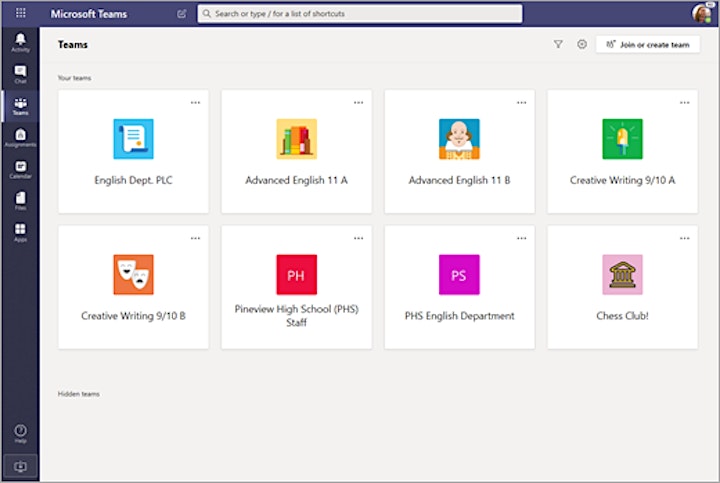Open the profile picture avatar
Screen dimensions: 720x483
pos(702,13)
